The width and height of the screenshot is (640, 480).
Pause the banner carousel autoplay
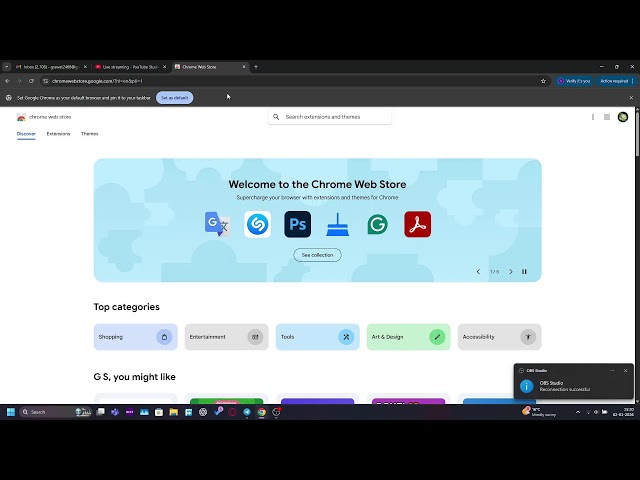tap(524, 271)
